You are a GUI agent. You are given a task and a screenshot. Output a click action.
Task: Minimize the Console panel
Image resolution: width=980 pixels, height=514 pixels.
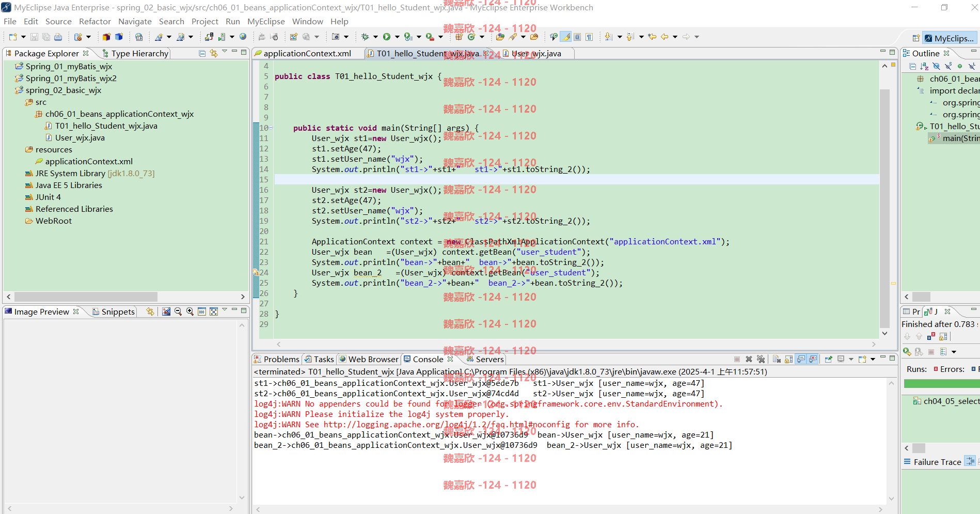[883, 357]
